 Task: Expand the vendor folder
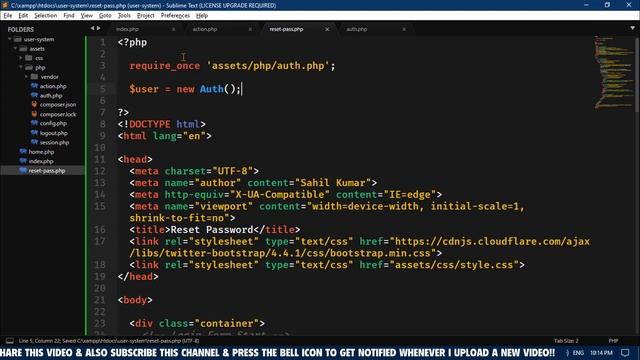coord(27,77)
